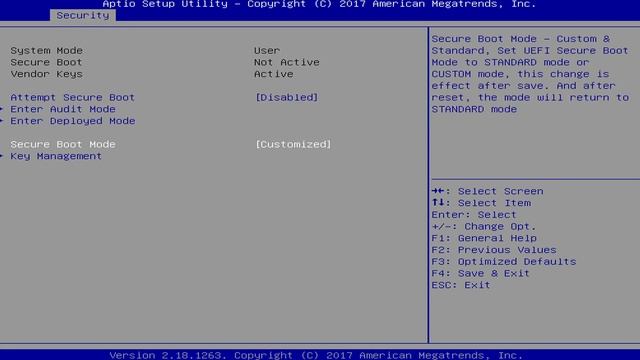
Task: Click the Vendor Keys label
Action: pyautogui.click(x=47, y=74)
